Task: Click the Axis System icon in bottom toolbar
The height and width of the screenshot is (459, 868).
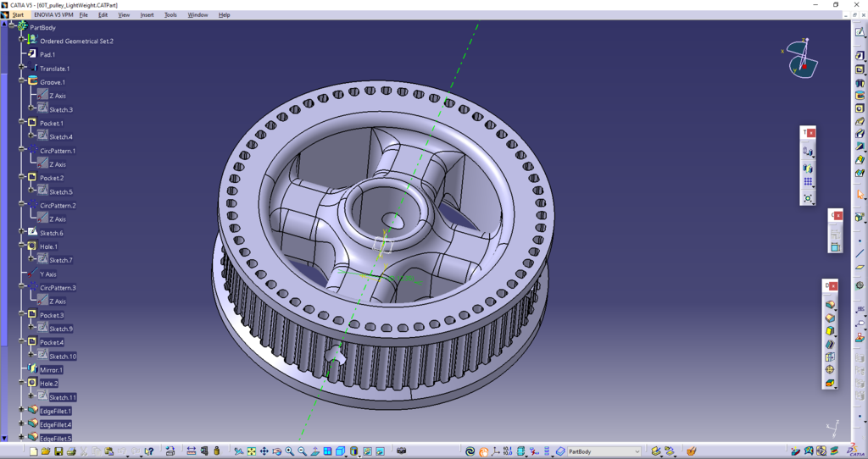Action: tap(495, 451)
